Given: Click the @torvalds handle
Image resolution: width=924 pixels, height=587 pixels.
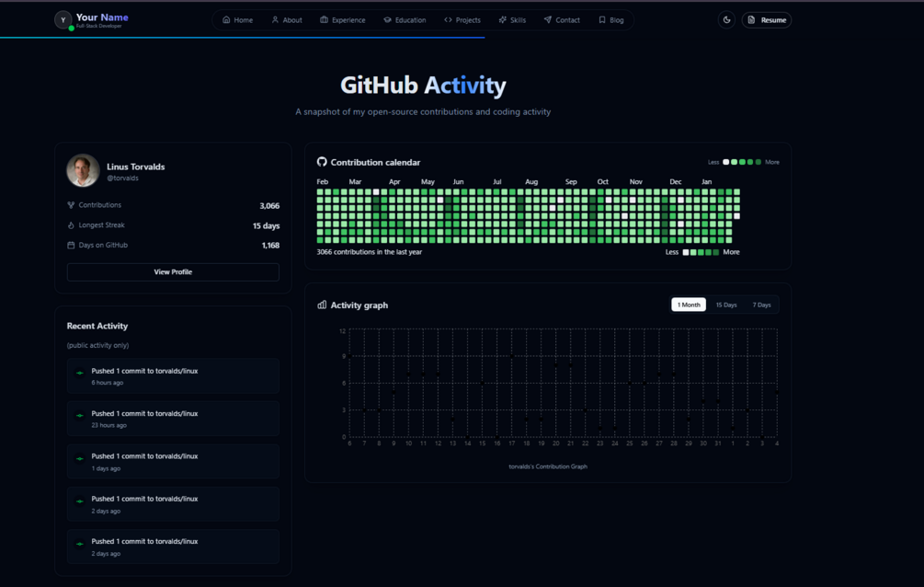Looking at the screenshot, I should (122, 178).
